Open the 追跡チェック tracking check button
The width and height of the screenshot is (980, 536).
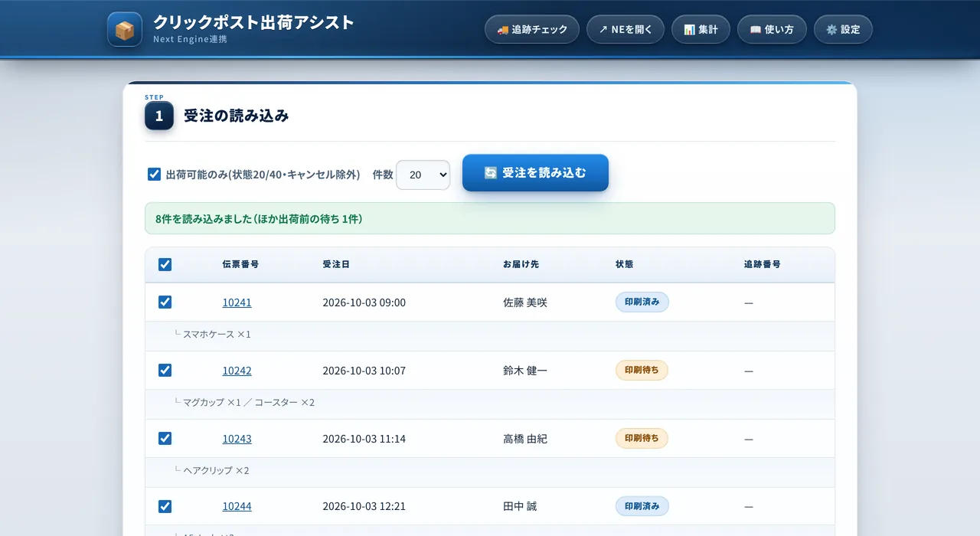click(532, 29)
